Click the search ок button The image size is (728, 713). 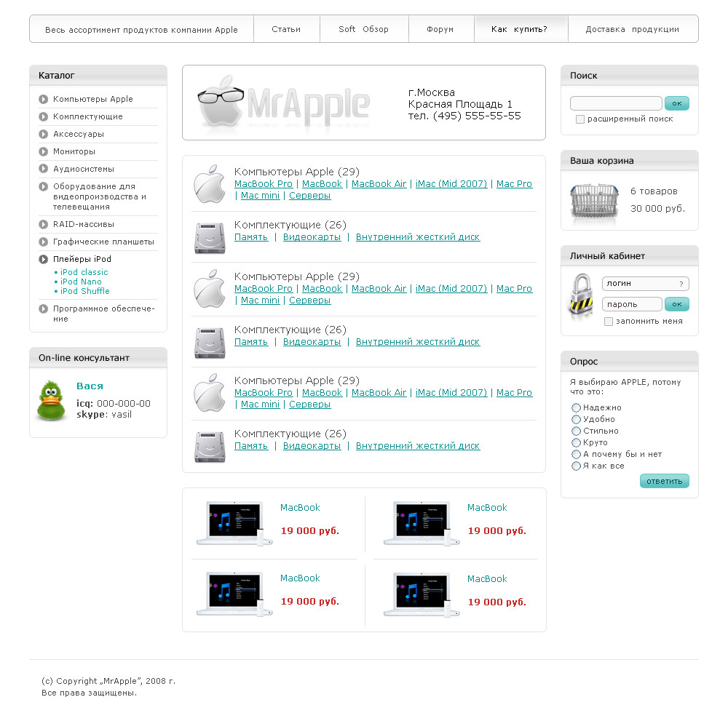point(676,103)
